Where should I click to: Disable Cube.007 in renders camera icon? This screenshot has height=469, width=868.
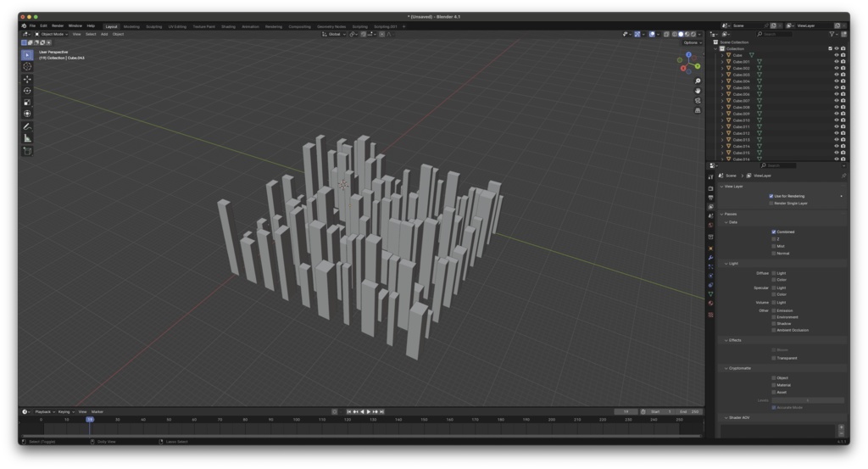(843, 101)
